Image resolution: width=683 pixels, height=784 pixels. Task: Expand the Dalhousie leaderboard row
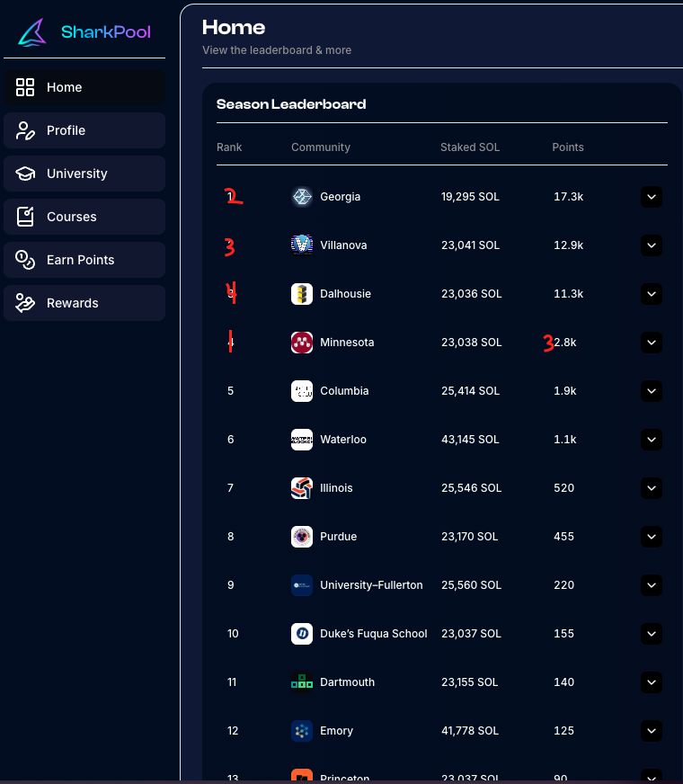coord(652,293)
